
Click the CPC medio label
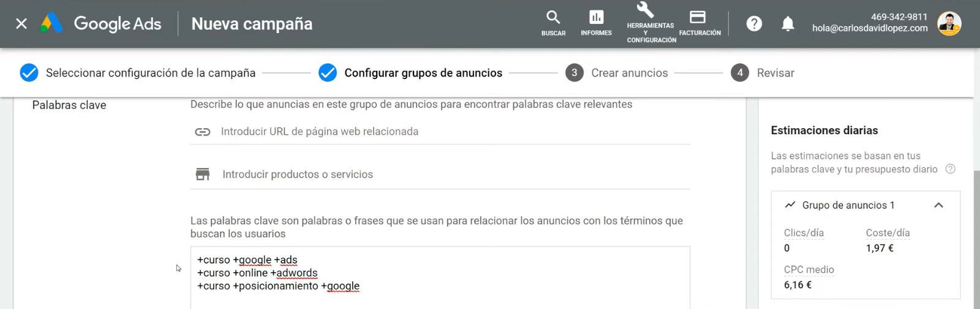809,270
